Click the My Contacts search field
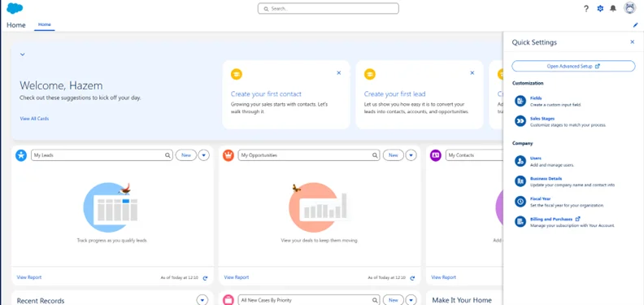 point(474,155)
